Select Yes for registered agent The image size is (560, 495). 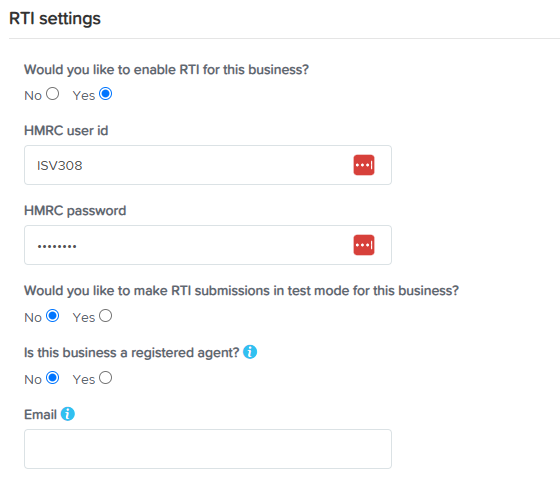click(x=105, y=378)
